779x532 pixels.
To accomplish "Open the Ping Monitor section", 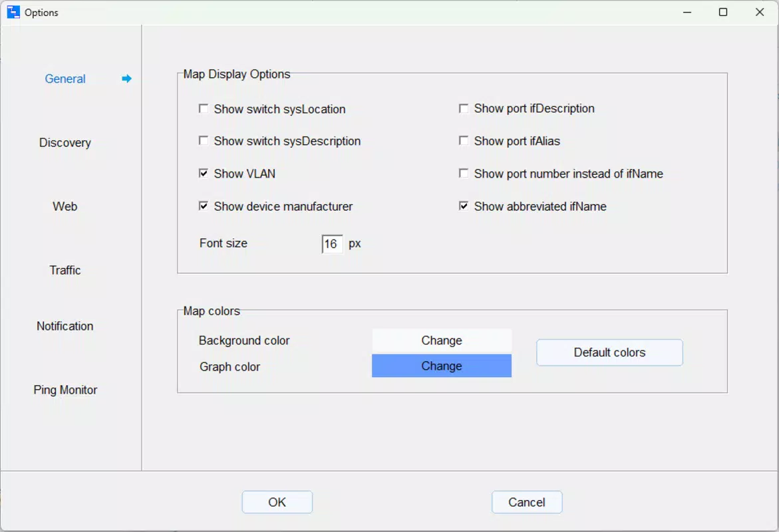I will tap(65, 390).
